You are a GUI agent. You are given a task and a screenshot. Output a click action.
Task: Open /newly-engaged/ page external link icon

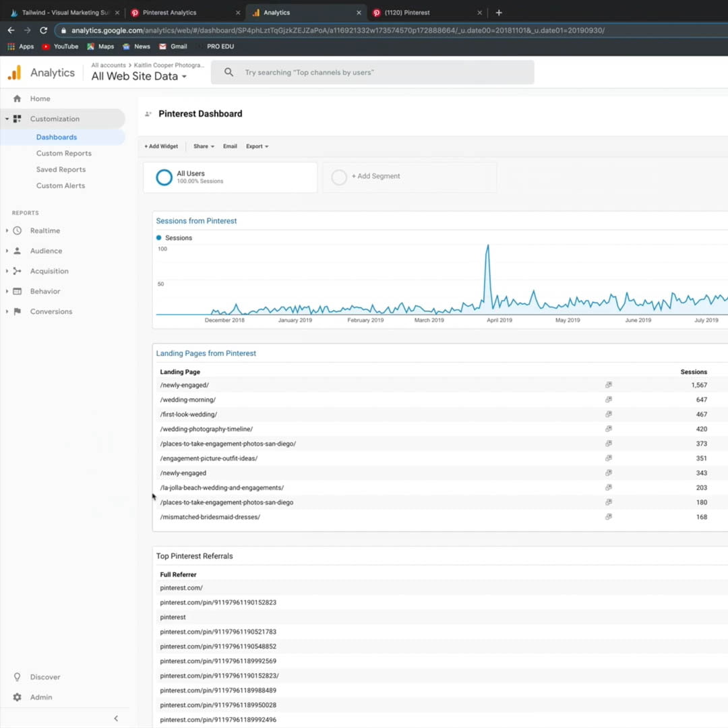608,385
